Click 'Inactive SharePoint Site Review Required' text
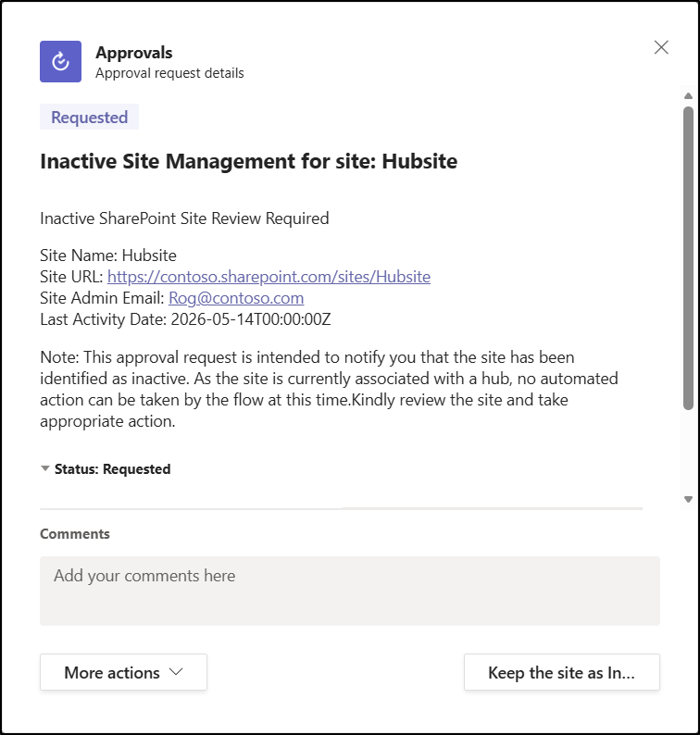This screenshot has width=700, height=735. pyautogui.click(x=184, y=218)
